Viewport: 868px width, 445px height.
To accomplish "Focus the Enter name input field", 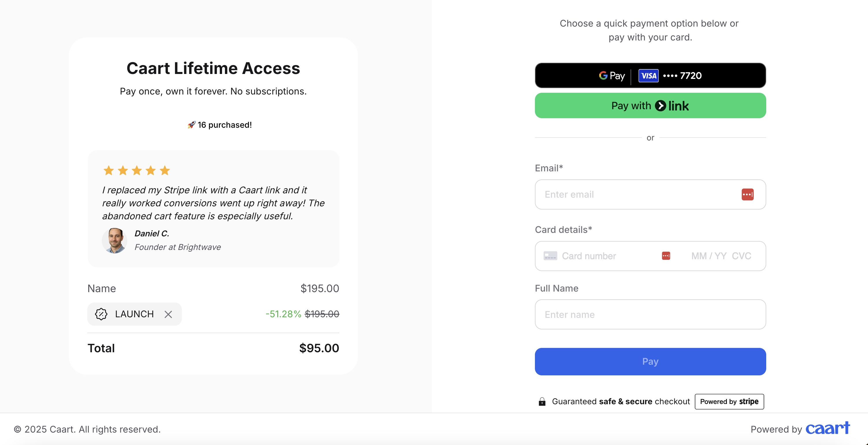I will (x=650, y=314).
